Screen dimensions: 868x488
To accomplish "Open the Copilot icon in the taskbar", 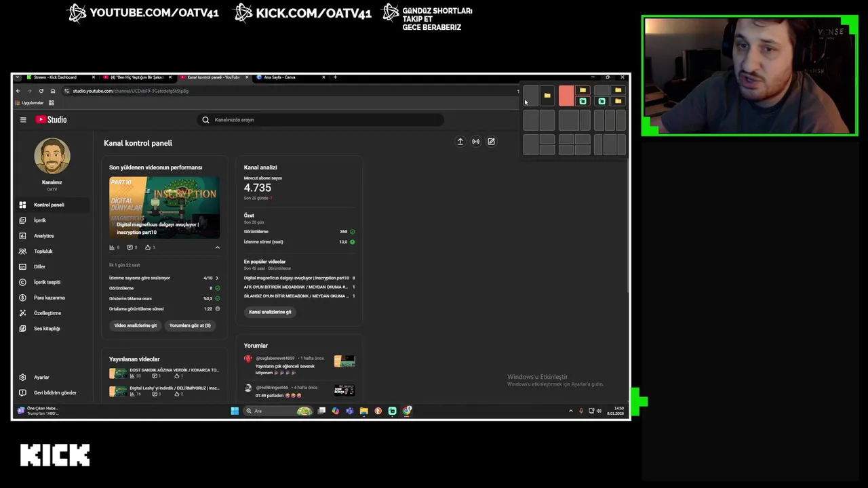I will pos(335,411).
